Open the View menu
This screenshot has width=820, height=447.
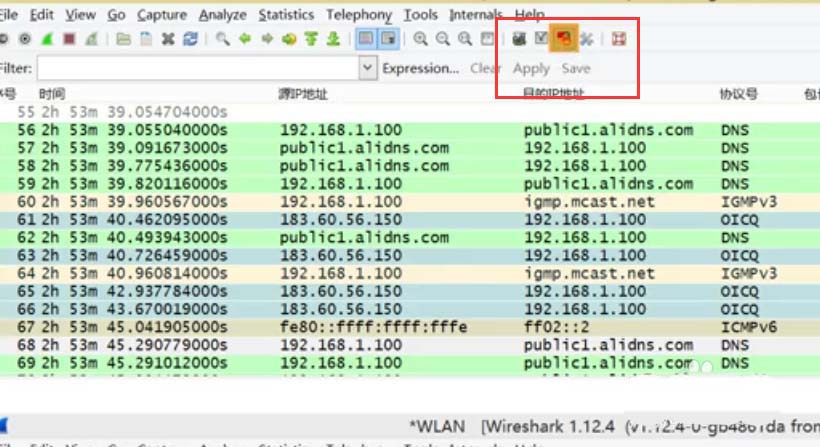(80, 15)
